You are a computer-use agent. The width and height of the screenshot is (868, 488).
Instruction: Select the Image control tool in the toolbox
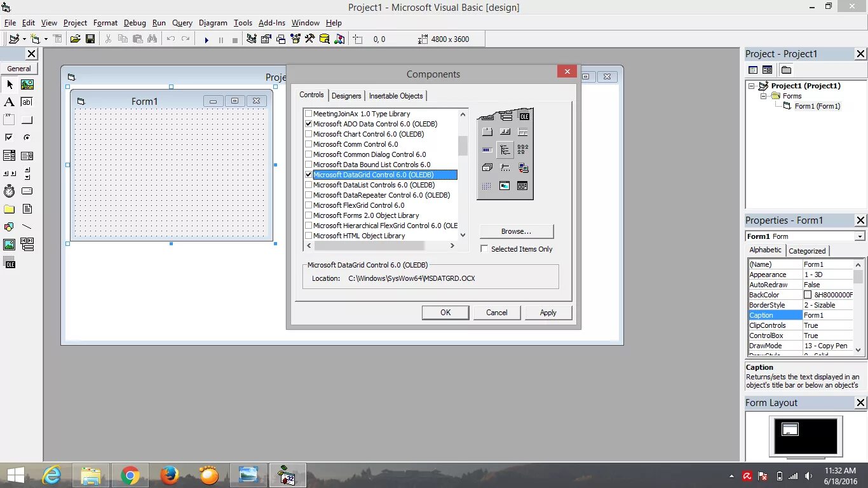click(9, 245)
